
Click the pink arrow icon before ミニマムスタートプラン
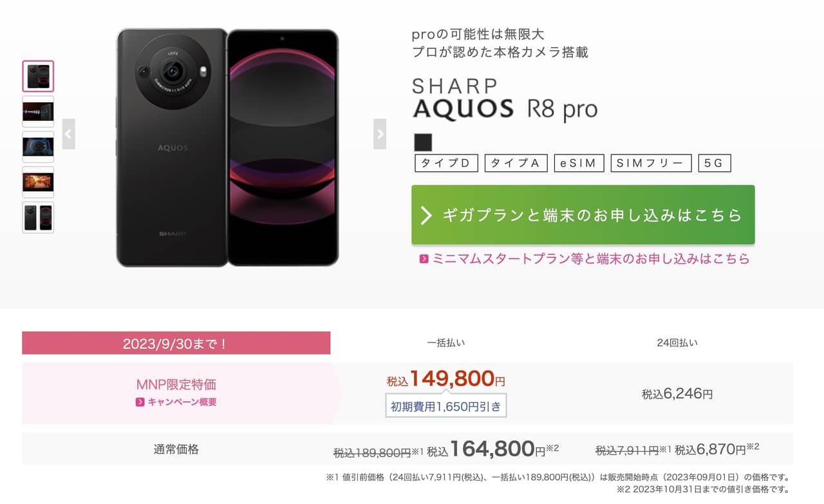click(424, 259)
